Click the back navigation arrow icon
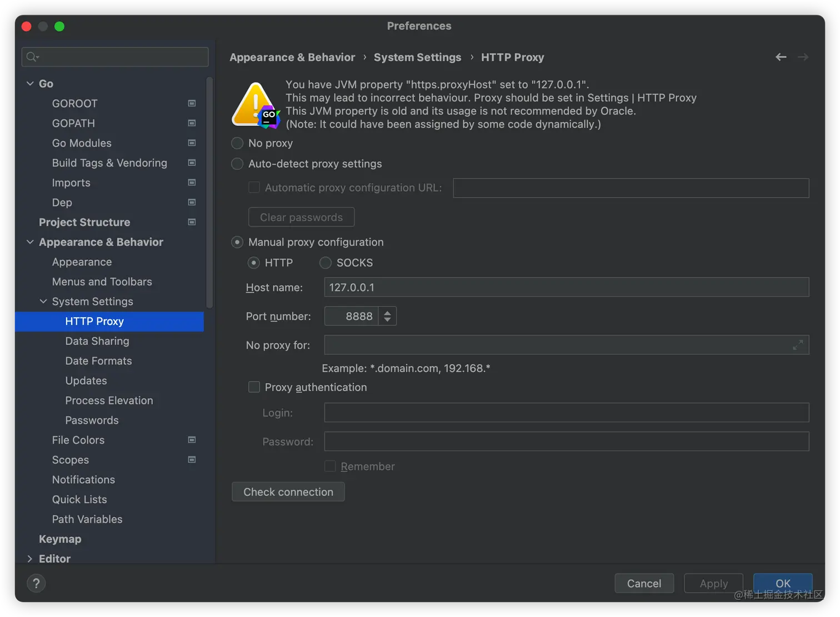 781,57
